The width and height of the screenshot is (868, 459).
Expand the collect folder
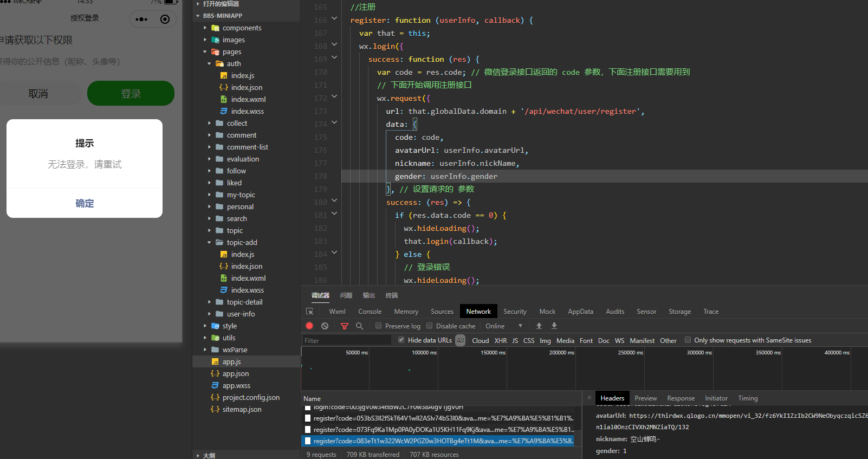tap(209, 124)
